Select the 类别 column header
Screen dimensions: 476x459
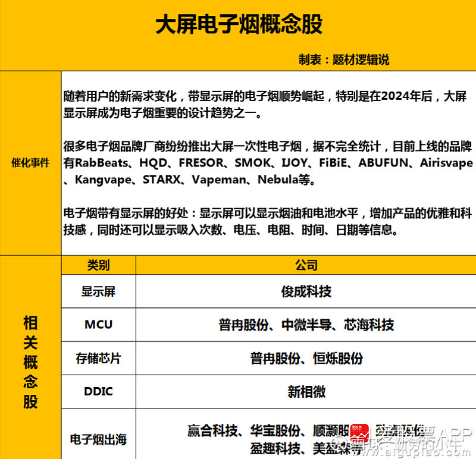coord(98,265)
